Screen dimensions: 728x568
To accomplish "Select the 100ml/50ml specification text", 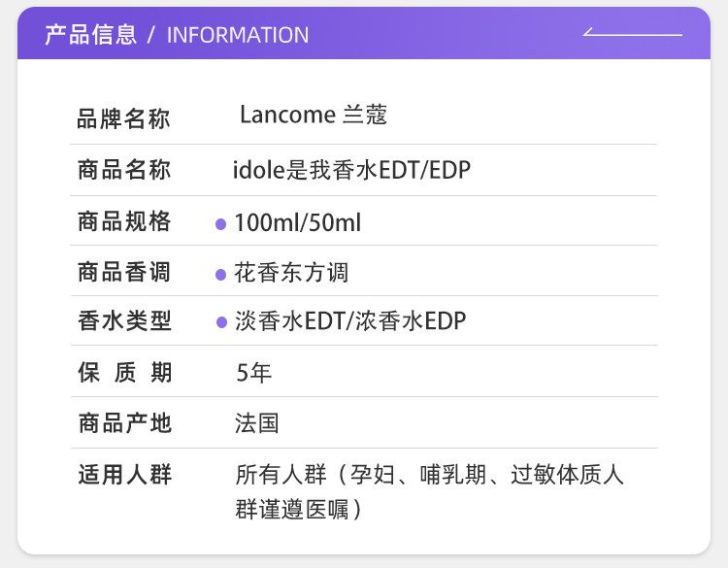I will [297, 223].
